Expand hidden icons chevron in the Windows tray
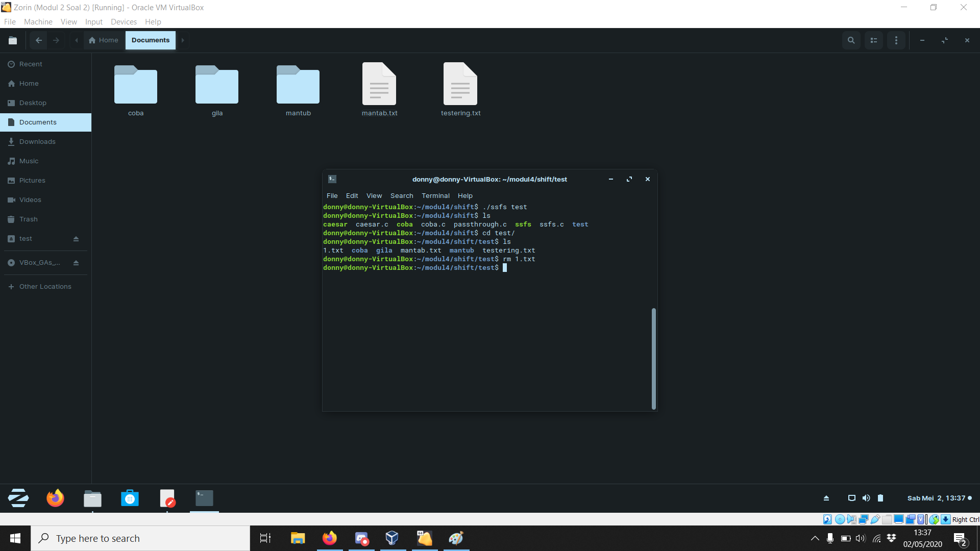 click(815, 538)
